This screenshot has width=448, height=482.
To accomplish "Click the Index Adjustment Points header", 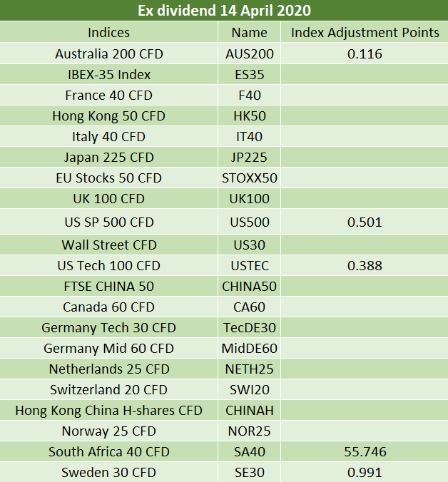I will [365, 32].
